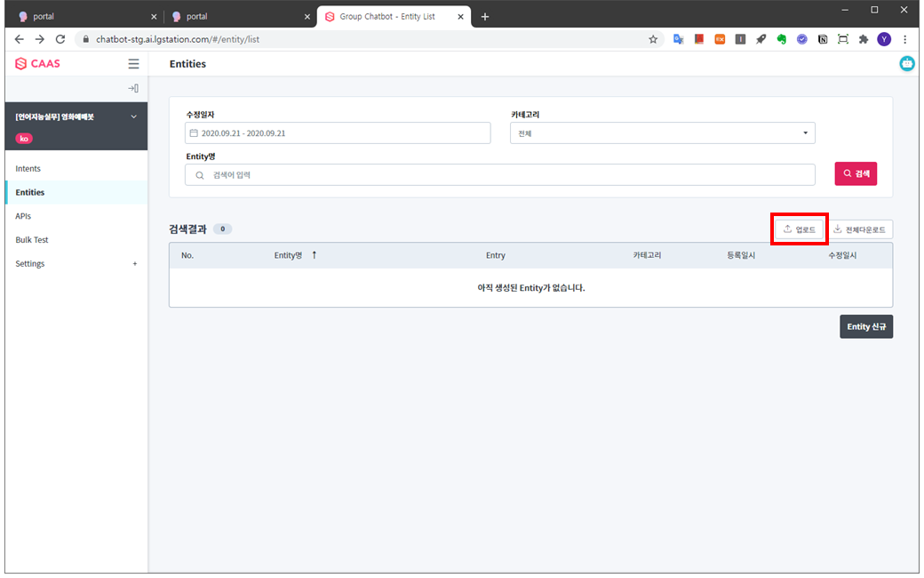Expand the Settings menu plus sign

click(135, 264)
